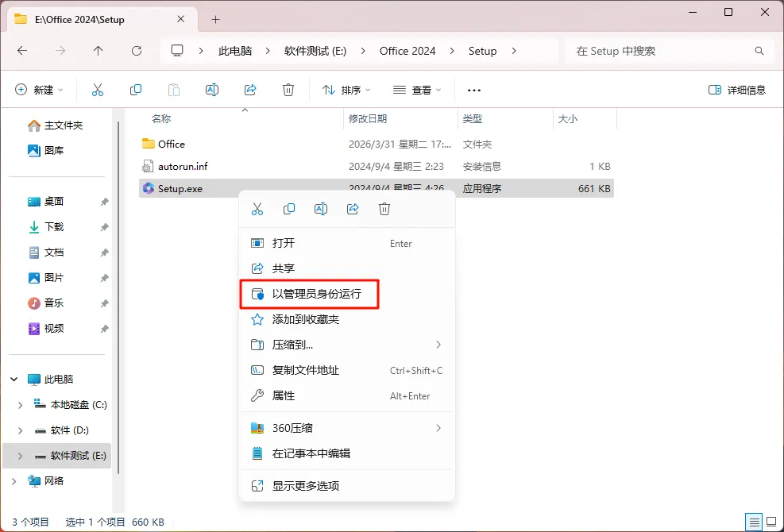This screenshot has width=784, height=532.
Task: Open 图片 in the sidebar
Action: click(x=46, y=278)
